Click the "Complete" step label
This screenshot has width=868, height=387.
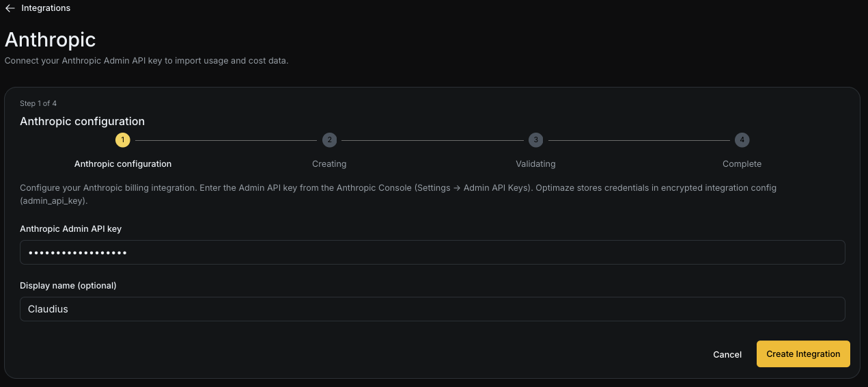(x=742, y=164)
